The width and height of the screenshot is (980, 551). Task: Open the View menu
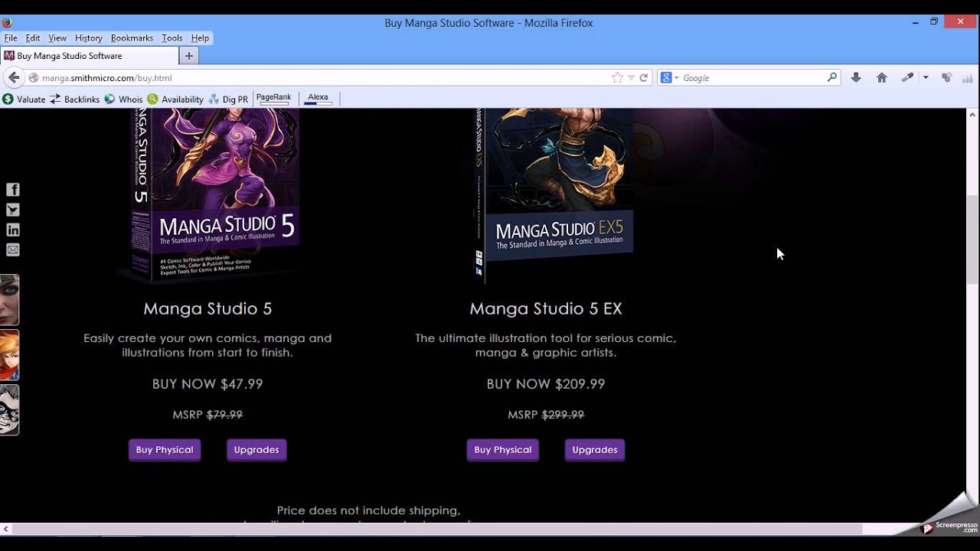point(57,37)
